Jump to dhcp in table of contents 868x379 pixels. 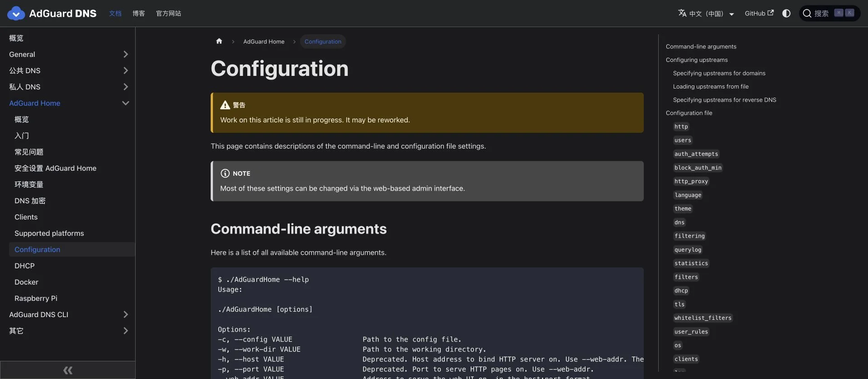681,290
